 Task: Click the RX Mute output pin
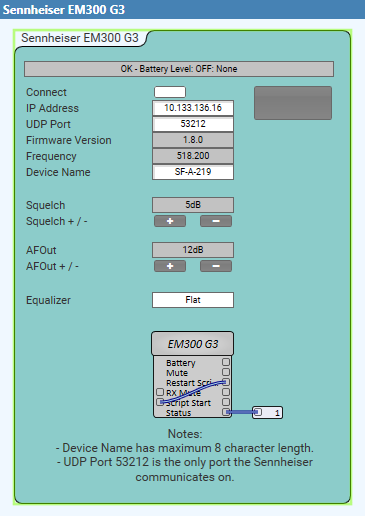[226, 392]
